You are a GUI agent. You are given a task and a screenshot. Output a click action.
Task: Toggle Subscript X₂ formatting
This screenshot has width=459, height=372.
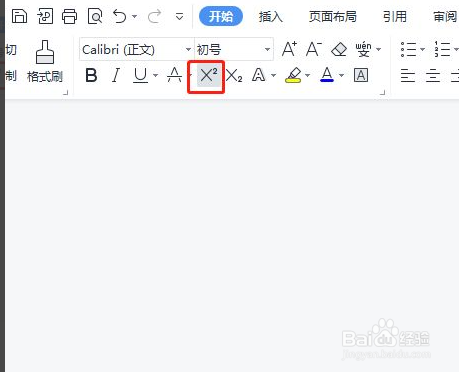coord(234,76)
